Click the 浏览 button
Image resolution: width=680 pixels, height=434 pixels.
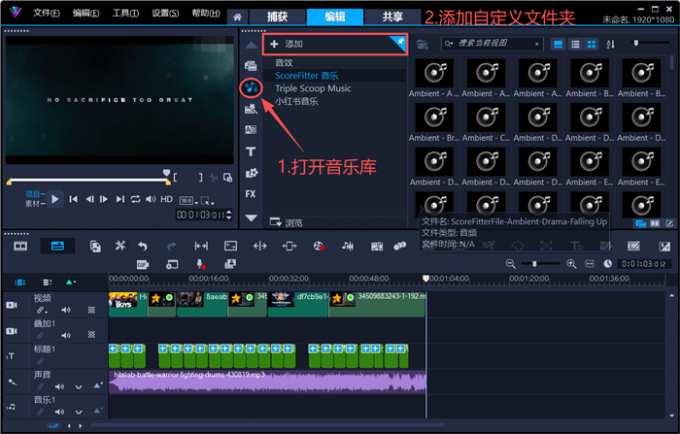pyautogui.click(x=286, y=223)
